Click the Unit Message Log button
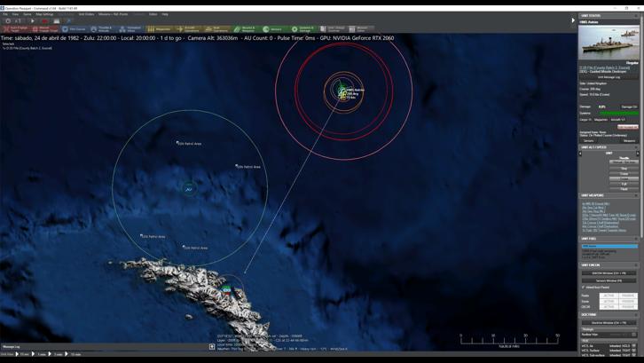The height and width of the screenshot is (363, 644). coord(609,77)
